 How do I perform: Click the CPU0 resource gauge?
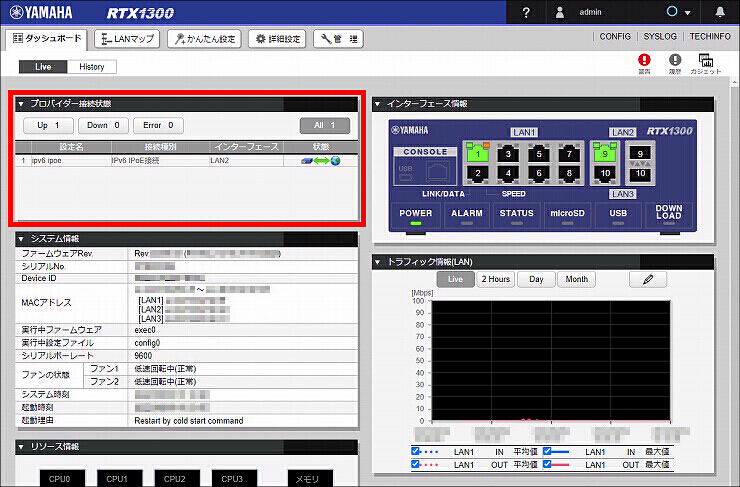click(x=62, y=478)
